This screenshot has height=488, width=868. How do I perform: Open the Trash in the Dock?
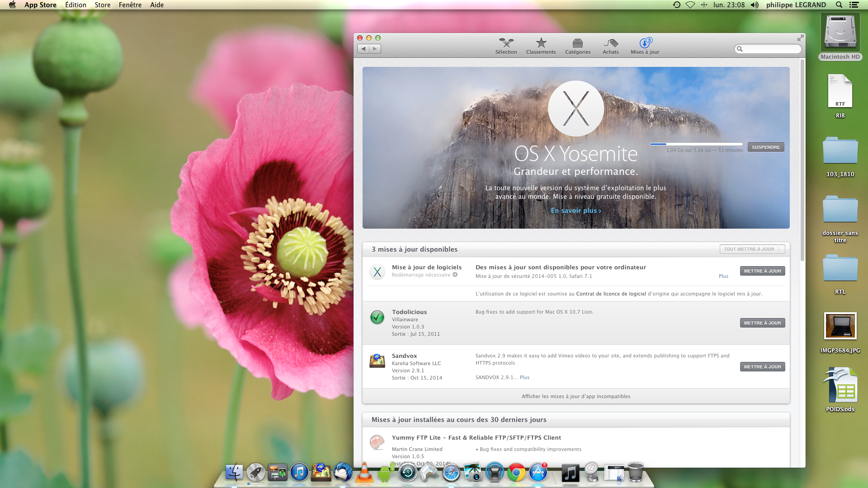point(636,473)
